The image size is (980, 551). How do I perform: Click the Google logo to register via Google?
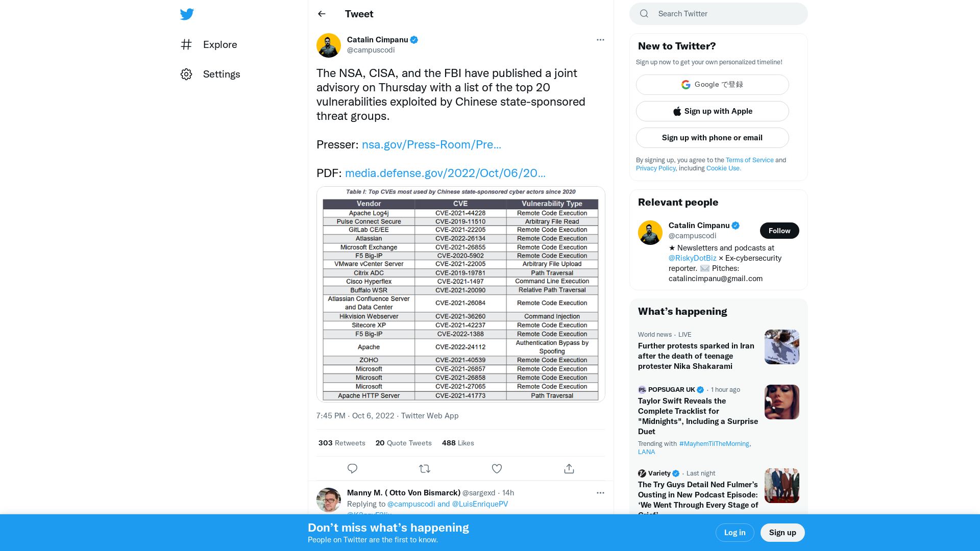pos(685,84)
